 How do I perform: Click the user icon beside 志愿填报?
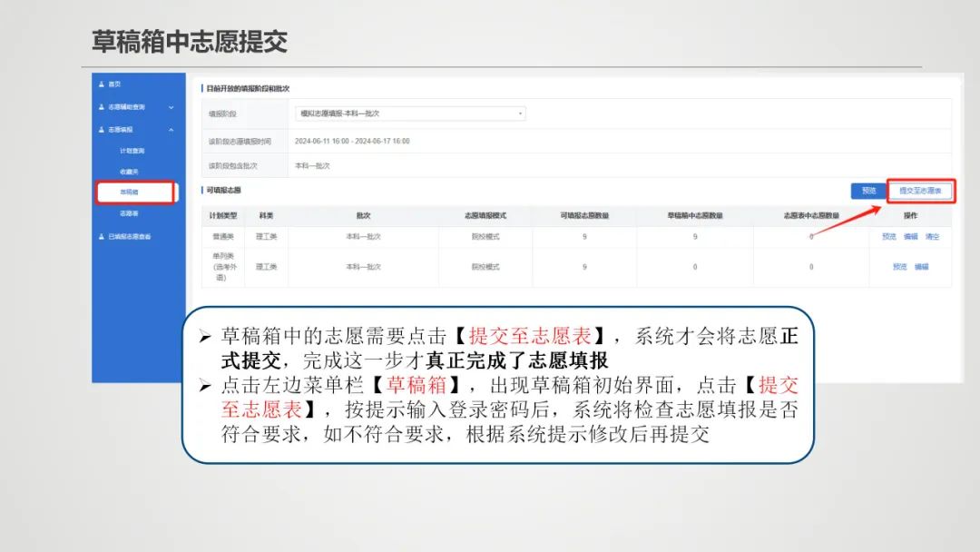click(100, 128)
